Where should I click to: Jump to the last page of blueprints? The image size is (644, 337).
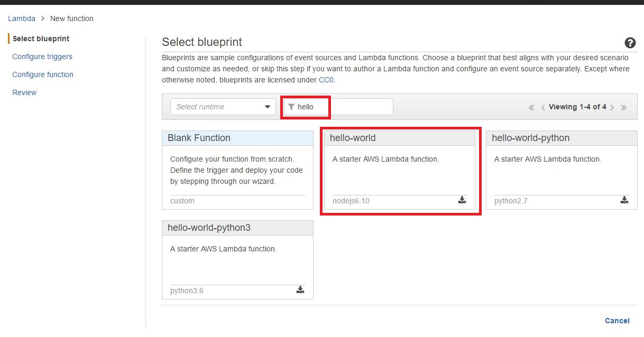624,107
